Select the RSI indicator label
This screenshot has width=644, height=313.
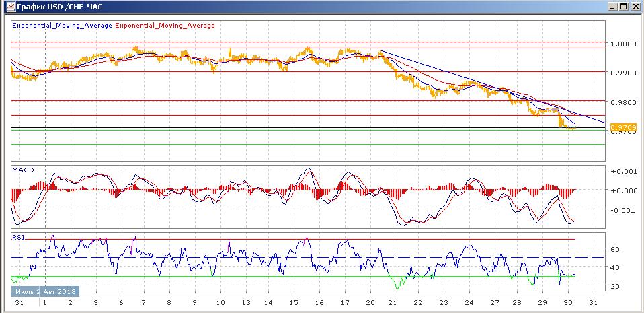coord(19,237)
